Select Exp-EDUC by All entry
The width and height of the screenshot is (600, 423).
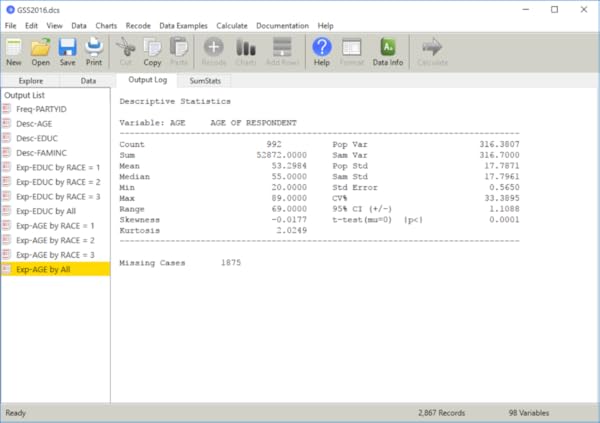click(46, 211)
